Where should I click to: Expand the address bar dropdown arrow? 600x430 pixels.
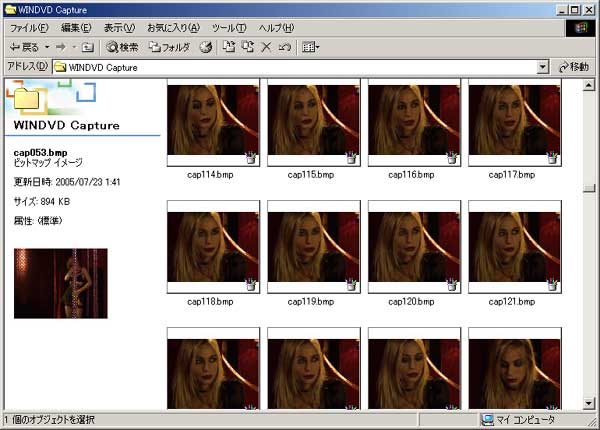pos(543,67)
